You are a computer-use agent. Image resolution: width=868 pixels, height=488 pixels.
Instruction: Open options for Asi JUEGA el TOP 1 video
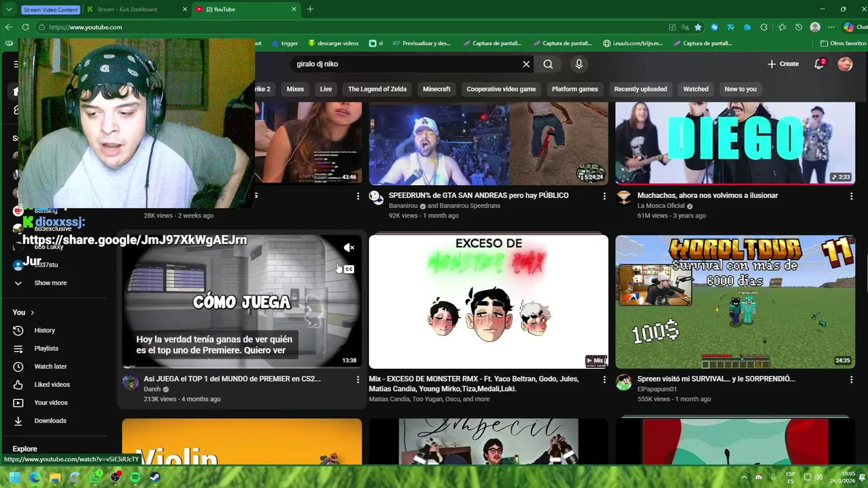click(358, 380)
